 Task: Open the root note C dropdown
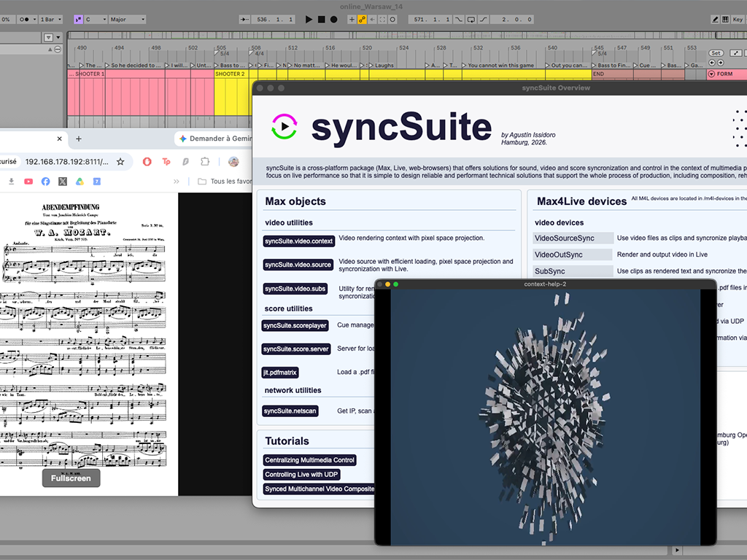(96, 20)
